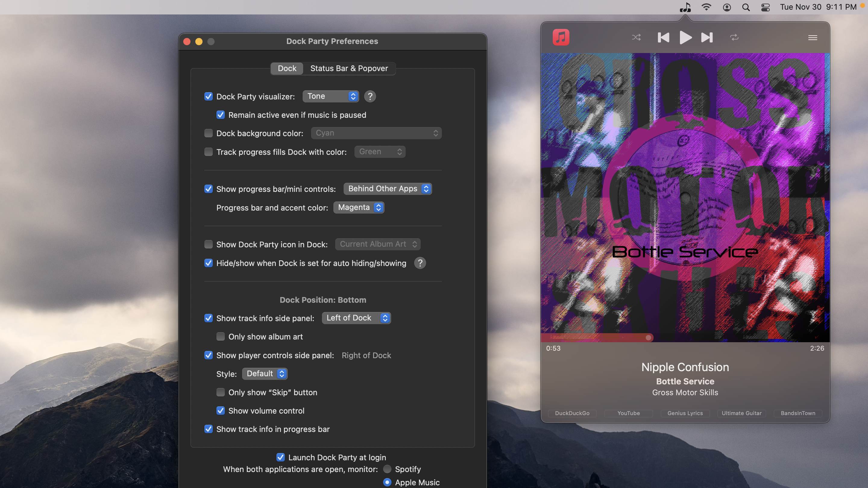868x488 pixels.
Task: Enable Dock background color checkbox
Action: [209, 133]
